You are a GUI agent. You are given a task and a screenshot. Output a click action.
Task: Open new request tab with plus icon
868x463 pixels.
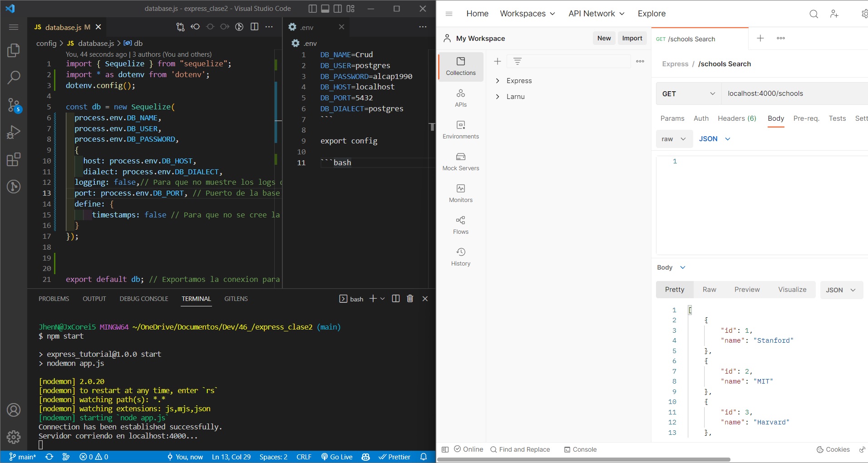tap(760, 38)
